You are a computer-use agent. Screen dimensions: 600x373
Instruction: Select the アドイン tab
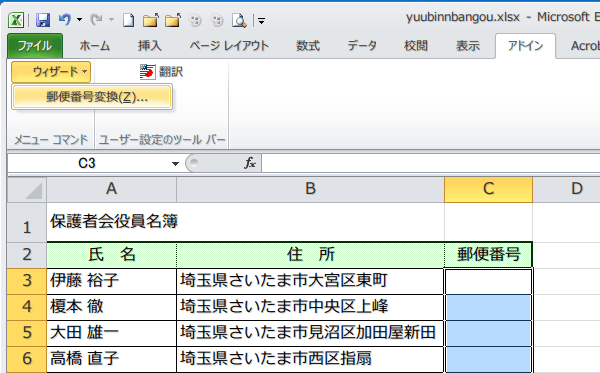pos(525,46)
